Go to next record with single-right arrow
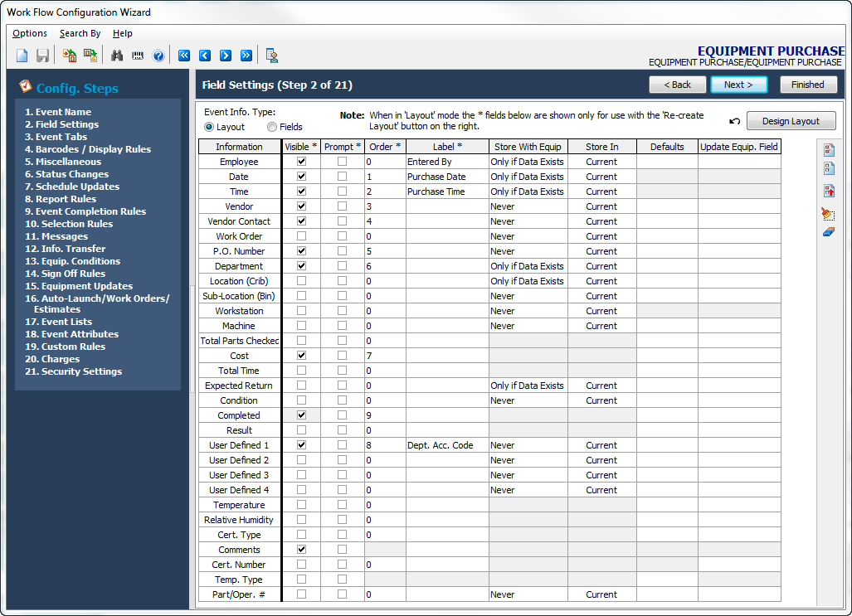 tap(226, 56)
